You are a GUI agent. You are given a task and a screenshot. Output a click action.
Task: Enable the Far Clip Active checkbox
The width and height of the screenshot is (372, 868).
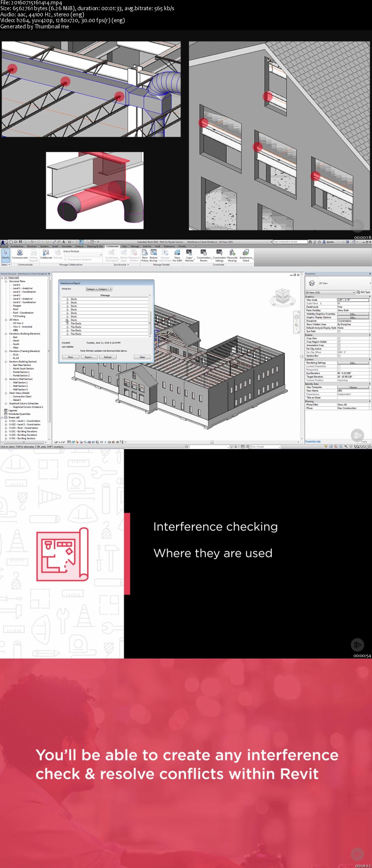[339, 349]
